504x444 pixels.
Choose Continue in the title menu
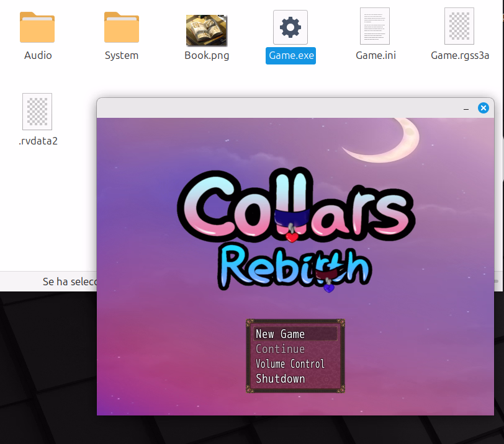[x=294, y=349]
